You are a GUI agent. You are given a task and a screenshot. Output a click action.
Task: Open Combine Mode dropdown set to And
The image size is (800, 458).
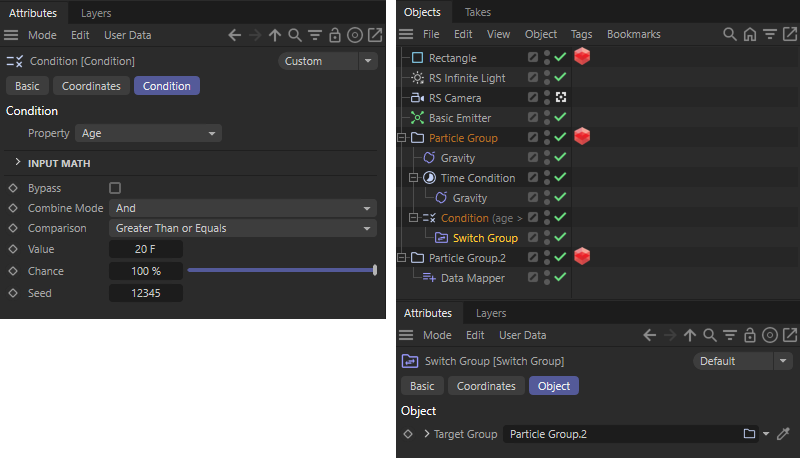[x=243, y=208]
